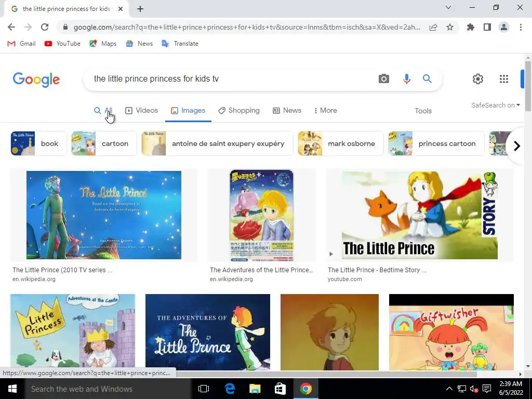
Task: Submit search with magnifier icon
Action: (x=427, y=79)
